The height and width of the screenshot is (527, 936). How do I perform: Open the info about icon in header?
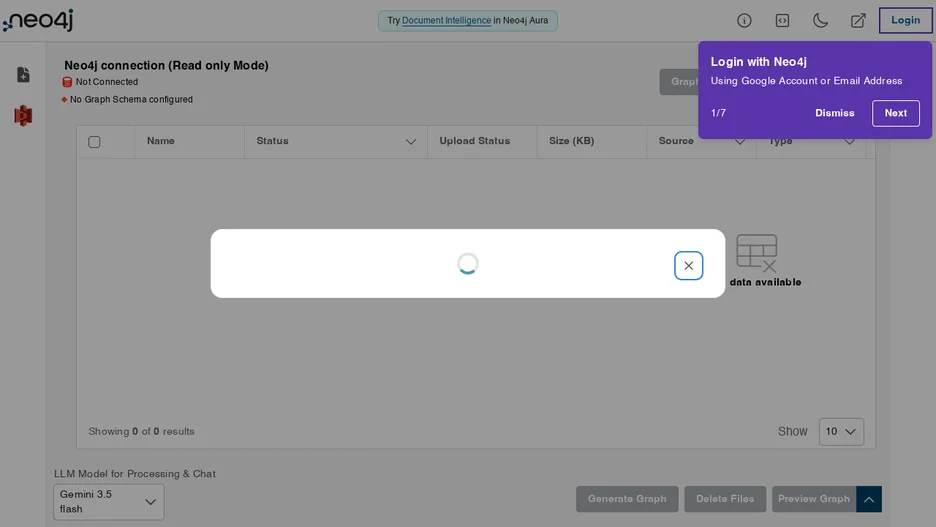(x=744, y=20)
